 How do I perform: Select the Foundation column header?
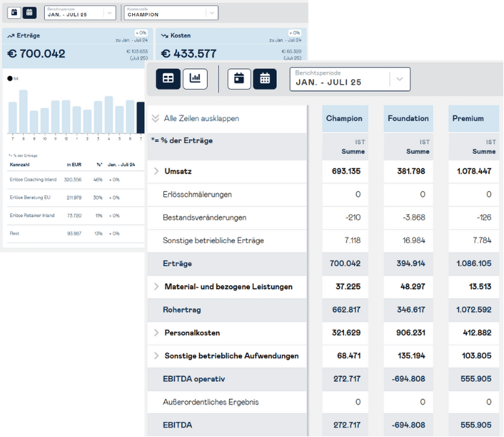point(408,118)
